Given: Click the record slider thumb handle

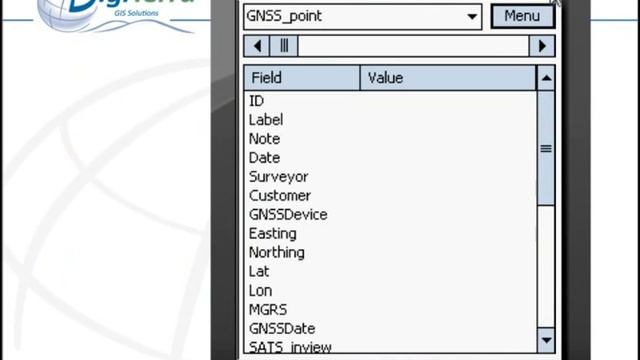Looking at the screenshot, I should coord(284,46).
